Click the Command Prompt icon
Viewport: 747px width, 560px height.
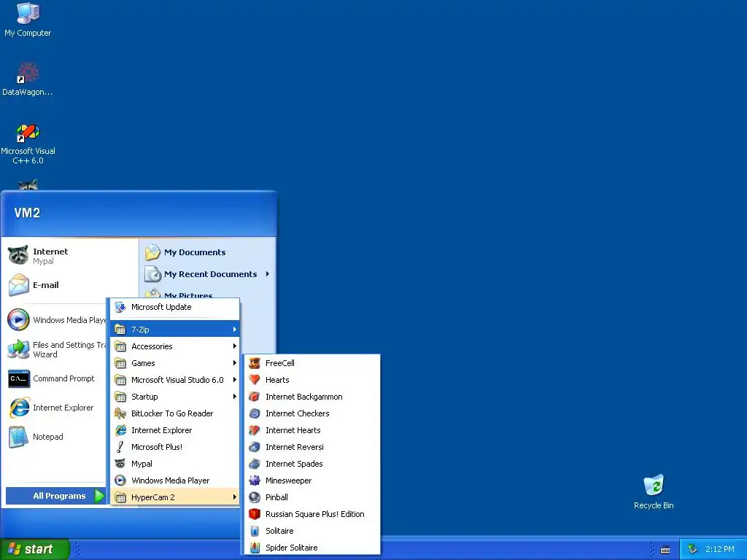18,378
